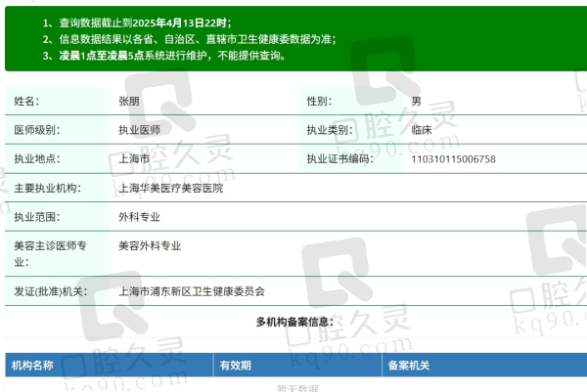Click the 医师级别 label

click(37, 130)
